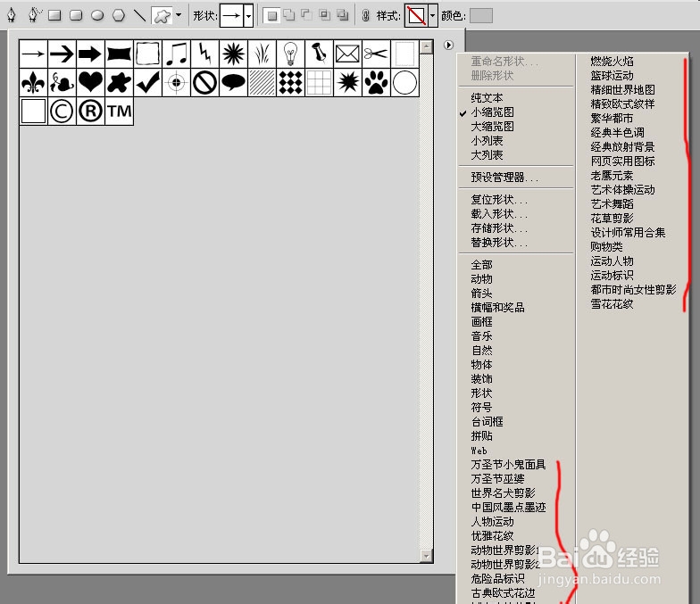This screenshot has width=700, height=604.
Task: Select the Rounded Rectangle tool
Action: tap(76, 16)
